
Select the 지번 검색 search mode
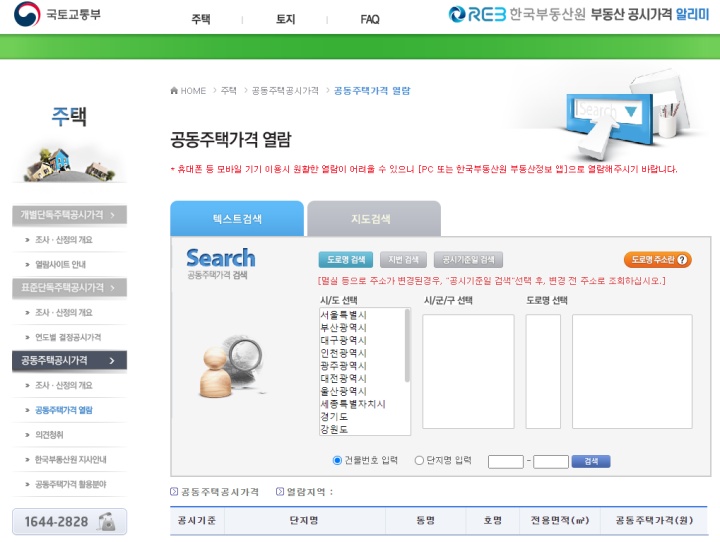click(x=403, y=260)
